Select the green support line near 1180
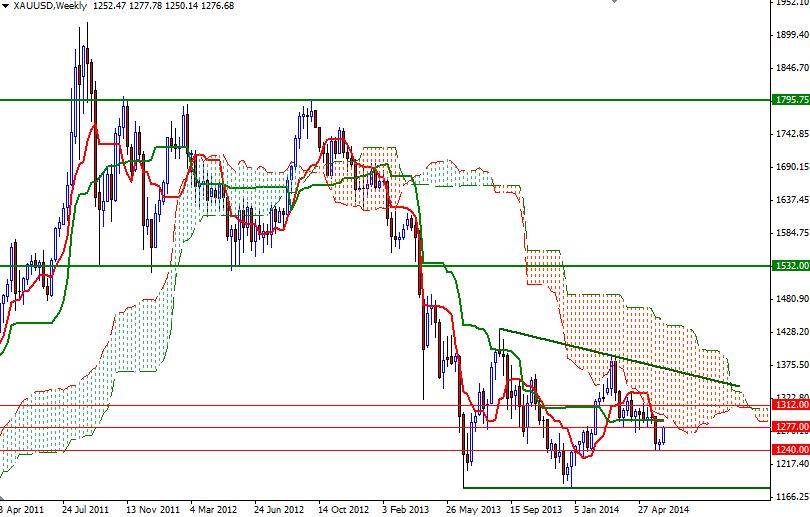Image resolution: width=810 pixels, height=517 pixels. 617,487
